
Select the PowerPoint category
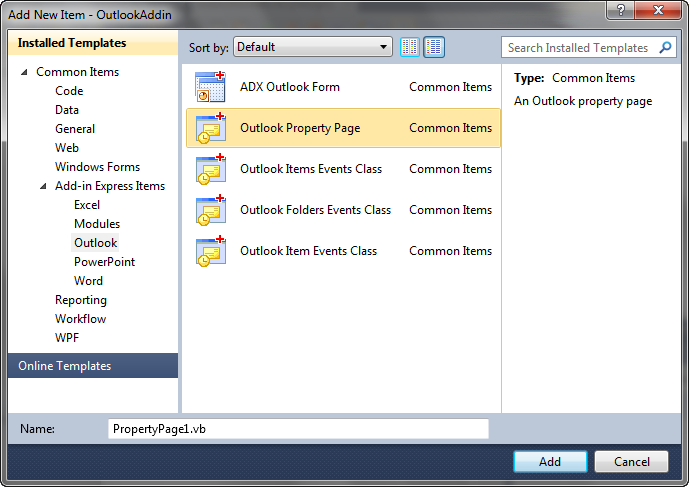(105, 262)
